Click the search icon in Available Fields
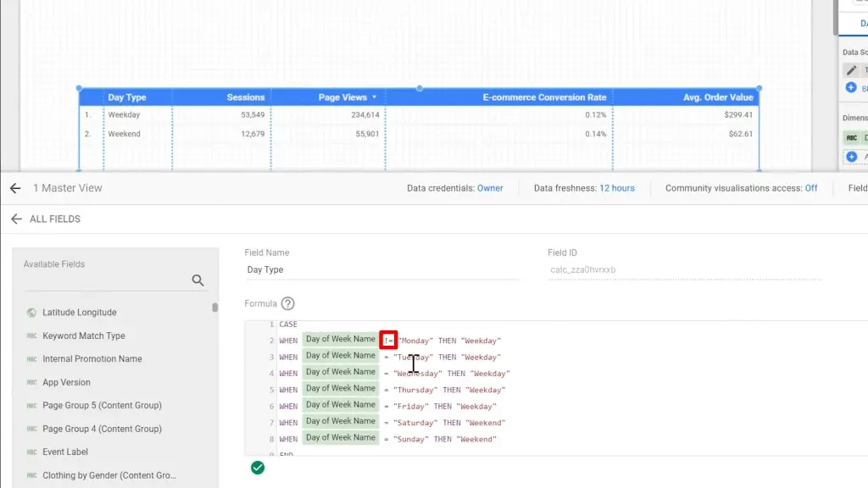 [198, 280]
